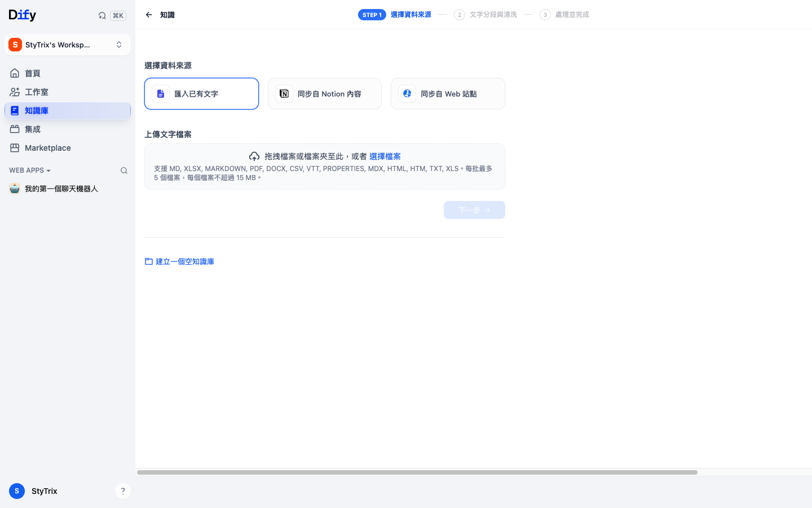Screen dimensions: 812x508
Task: Click step 3 處理並完成
Action: tap(564, 15)
